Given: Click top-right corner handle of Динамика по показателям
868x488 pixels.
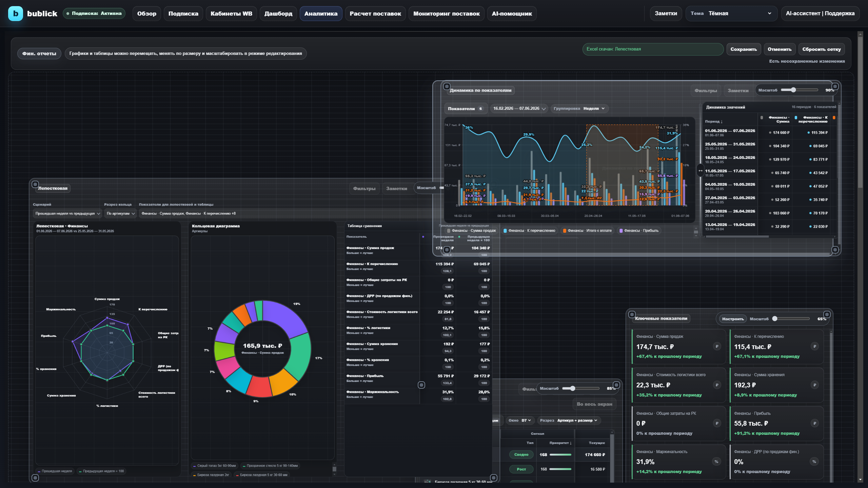Looking at the screenshot, I should (835, 86).
